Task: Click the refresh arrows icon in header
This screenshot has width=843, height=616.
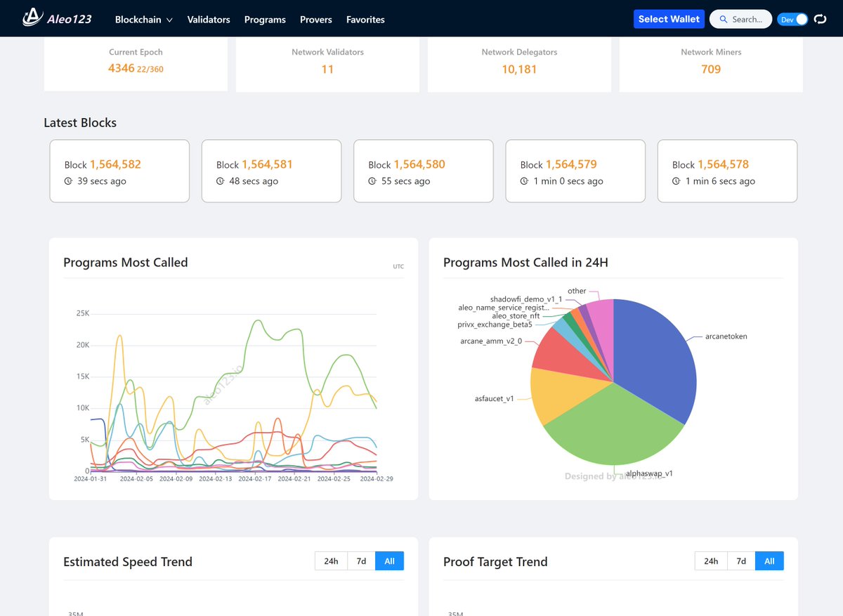Action: [x=820, y=20]
